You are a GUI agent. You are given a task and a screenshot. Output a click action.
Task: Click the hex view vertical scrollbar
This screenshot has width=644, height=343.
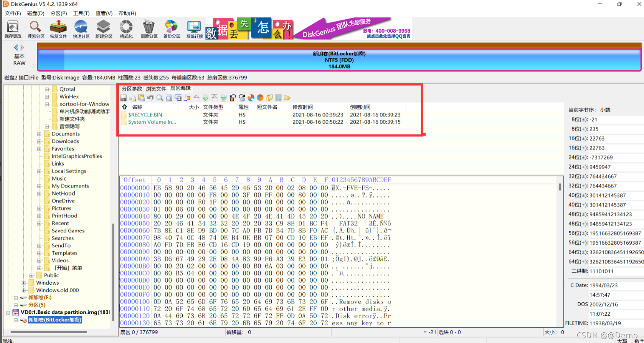pos(560,187)
